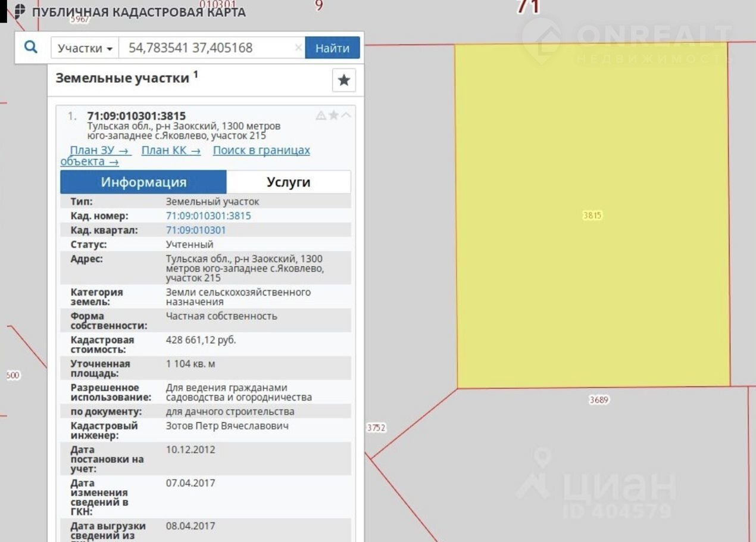Click the warning triangle icon on the result
The width and height of the screenshot is (756, 542).
(x=321, y=116)
